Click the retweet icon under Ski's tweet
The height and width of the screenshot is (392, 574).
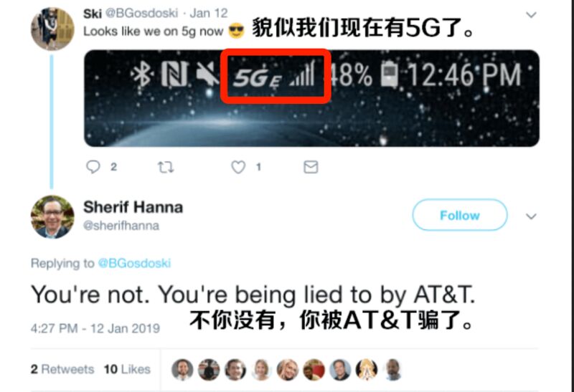pos(166,167)
